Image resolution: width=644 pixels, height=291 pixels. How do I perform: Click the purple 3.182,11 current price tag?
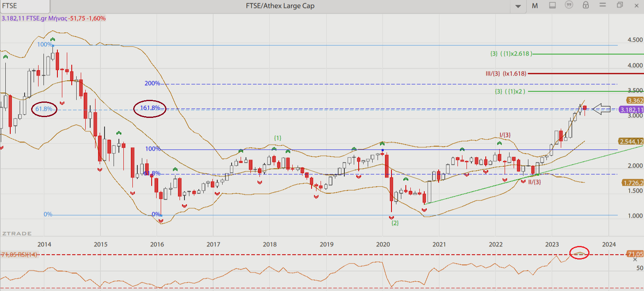631,110
